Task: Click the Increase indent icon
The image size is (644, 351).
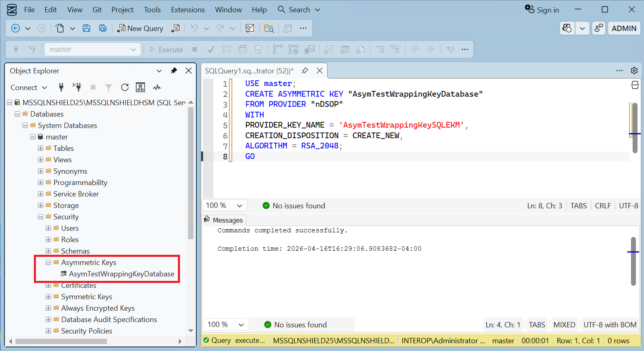Action: click(x=431, y=49)
